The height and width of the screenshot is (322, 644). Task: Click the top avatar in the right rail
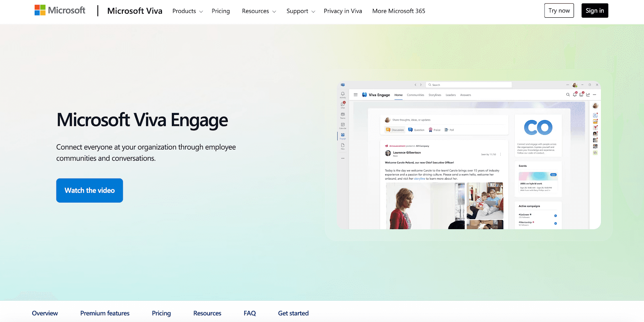coord(595,106)
